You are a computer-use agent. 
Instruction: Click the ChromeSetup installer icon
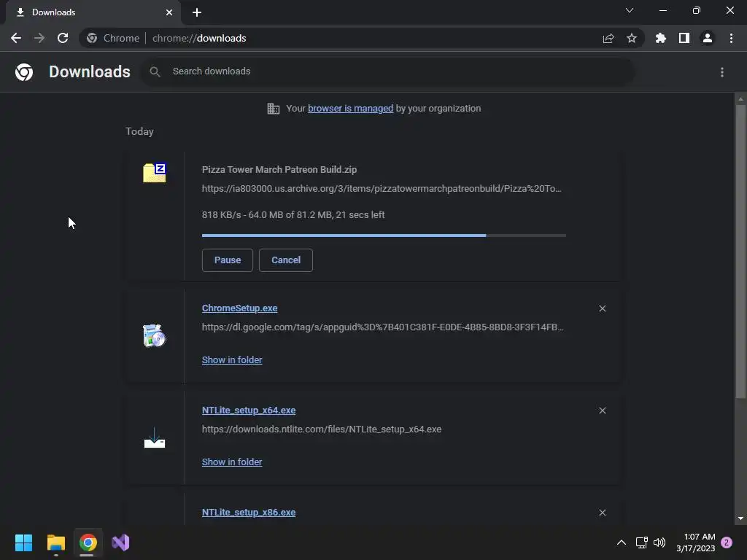click(x=155, y=335)
